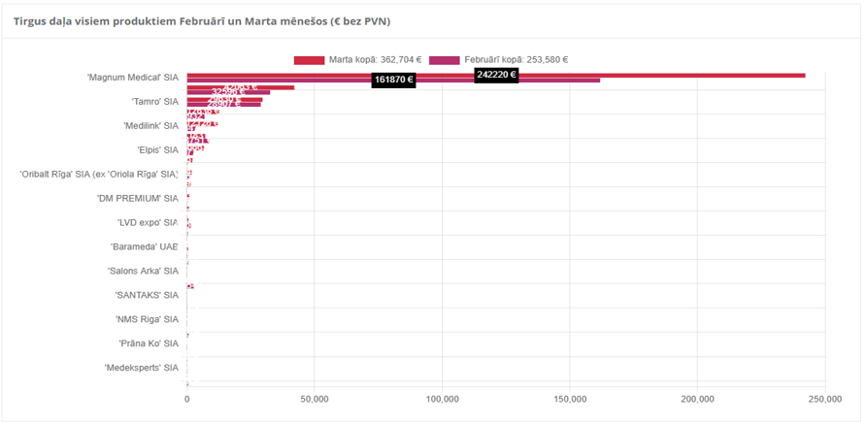Click the 'LVD expo' SIA axis label

click(148, 222)
